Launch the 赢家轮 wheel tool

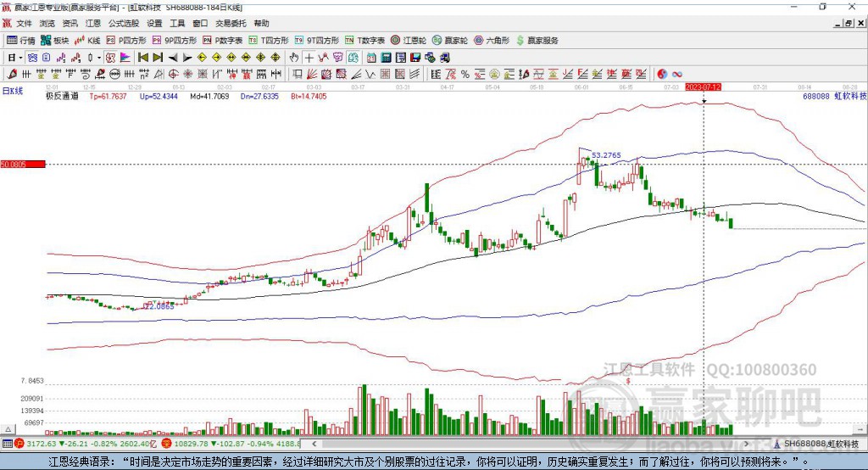pos(450,41)
